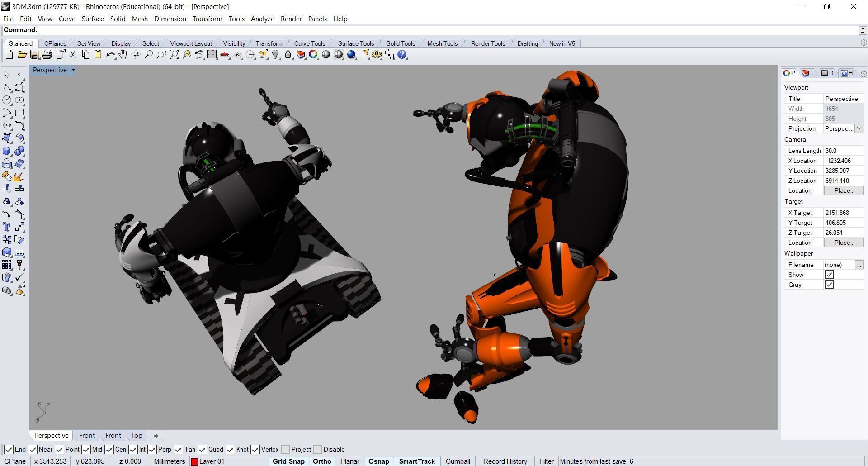Toggle the Grid Snap status button

click(x=288, y=461)
